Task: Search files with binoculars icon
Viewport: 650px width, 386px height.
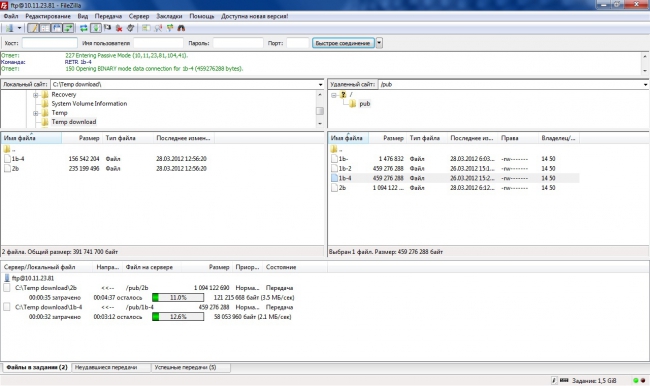Action: (181, 28)
